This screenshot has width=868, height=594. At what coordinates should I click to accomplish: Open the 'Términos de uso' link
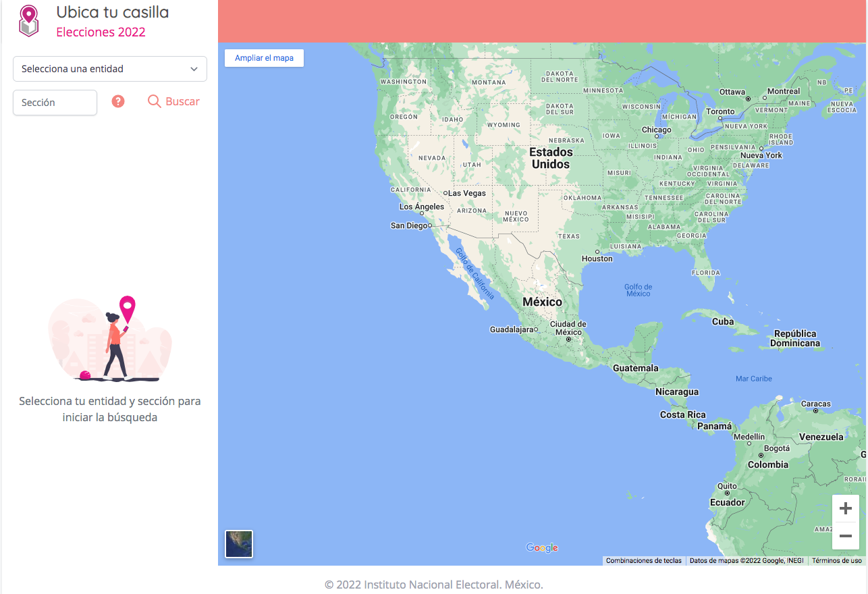click(x=836, y=561)
